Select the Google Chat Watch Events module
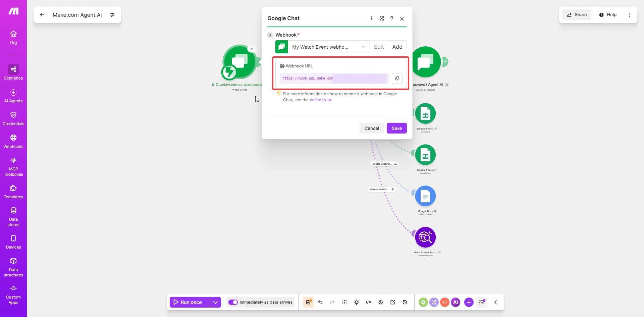The height and width of the screenshot is (317, 644). [239, 62]
